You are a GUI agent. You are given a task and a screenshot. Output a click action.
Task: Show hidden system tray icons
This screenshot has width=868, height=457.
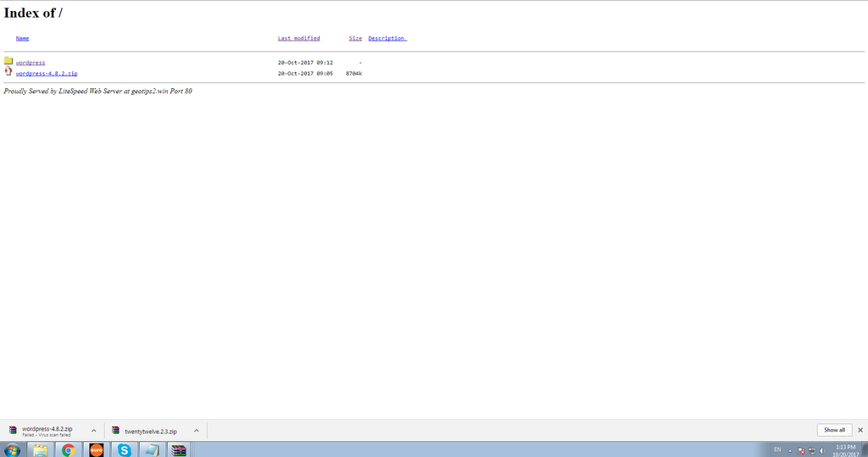coord(790,451)
